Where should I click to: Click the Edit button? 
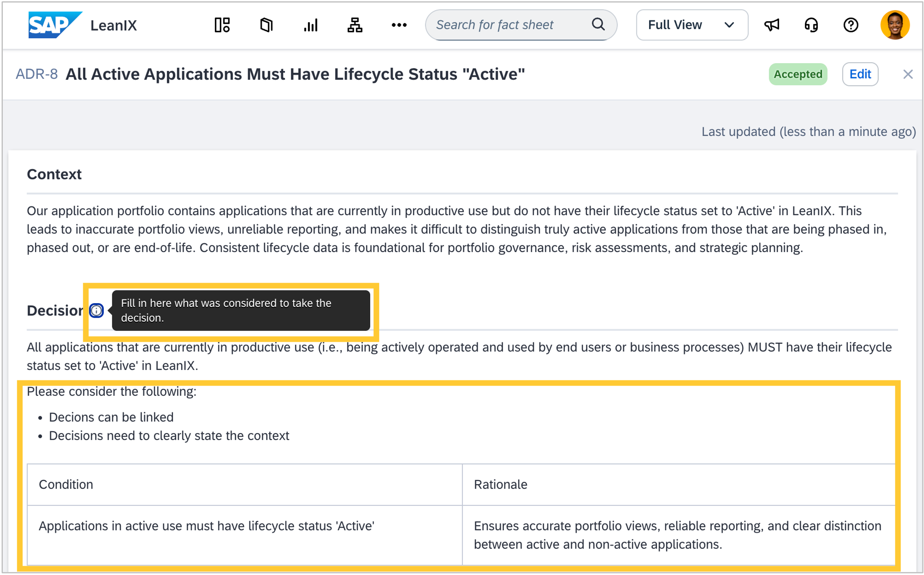click(x=860, y=74)
